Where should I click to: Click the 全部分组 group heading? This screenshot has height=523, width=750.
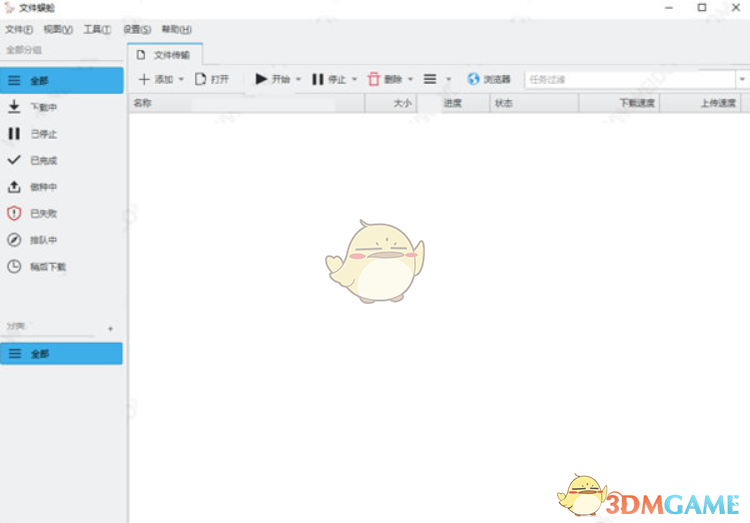pos(24,50)
